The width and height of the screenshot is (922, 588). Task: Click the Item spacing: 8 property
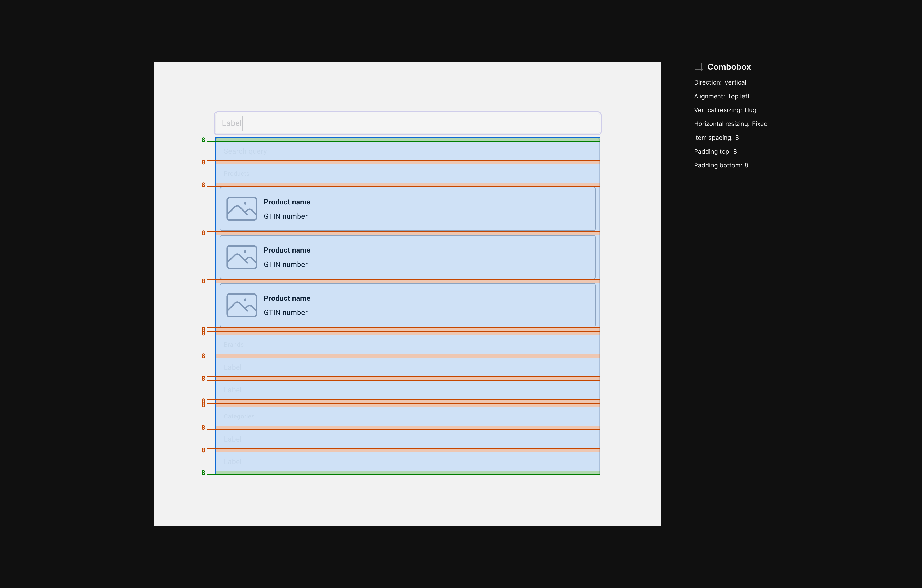pos(716,138)
